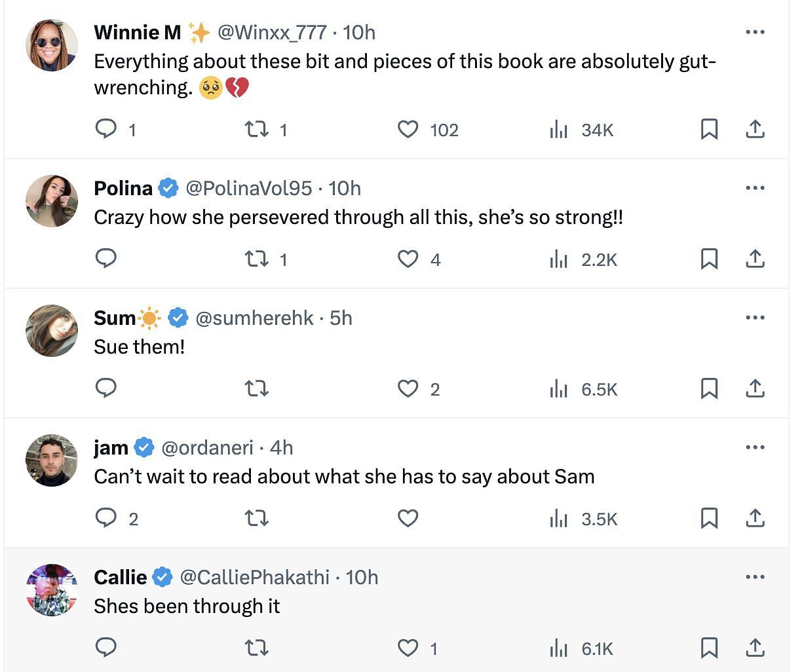Share Polina's tweet
This screenshot has width=802, height=672.
pyautogui.click(x=755, y=259)
